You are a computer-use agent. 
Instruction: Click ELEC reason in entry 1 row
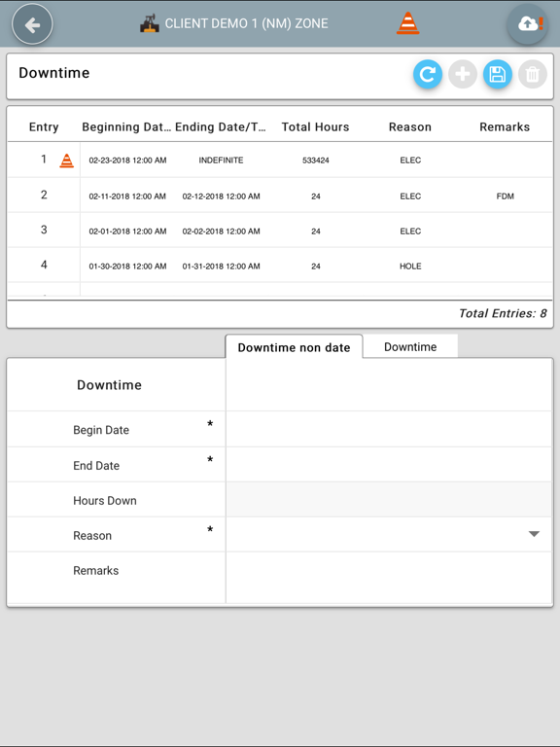(410, 160)
